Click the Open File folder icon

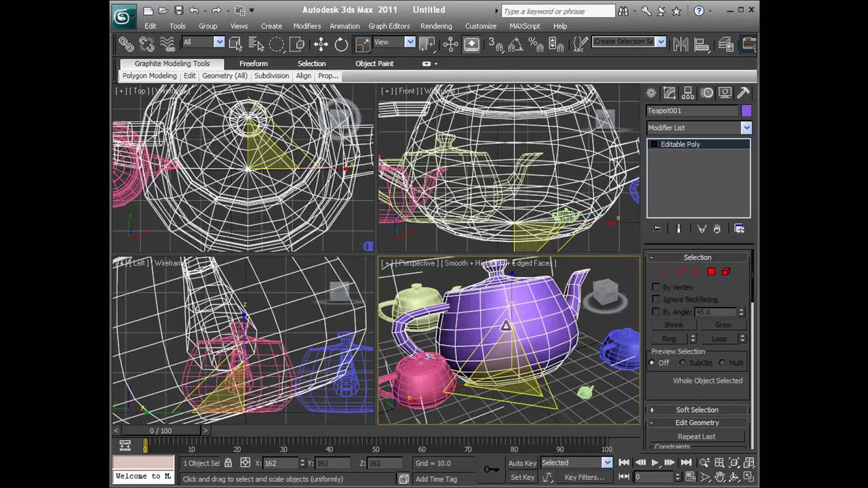click(x=164, y=10)
